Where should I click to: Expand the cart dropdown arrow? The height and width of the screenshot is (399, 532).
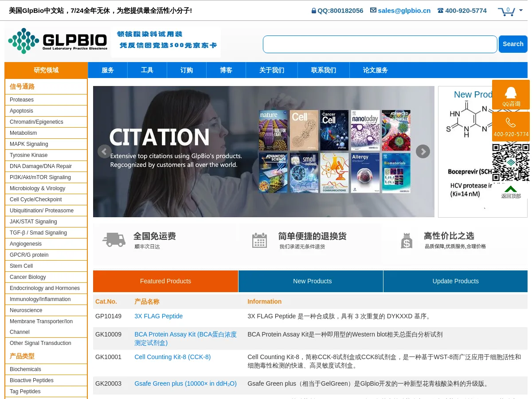(520, 10)
